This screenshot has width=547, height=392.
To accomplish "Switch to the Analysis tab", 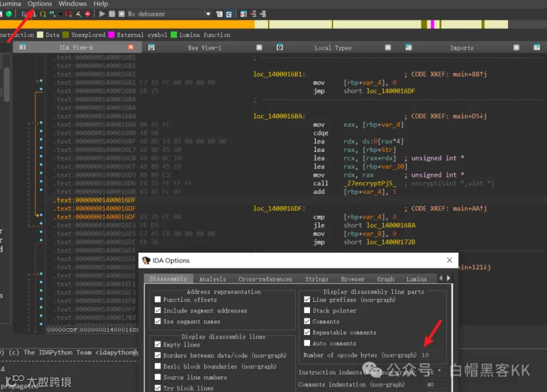I will 212,279.
